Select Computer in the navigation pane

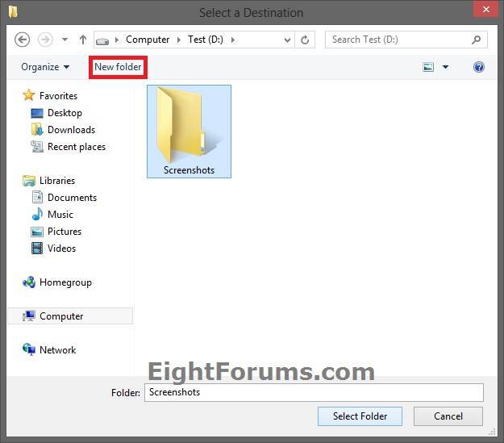tap(61, 316)
